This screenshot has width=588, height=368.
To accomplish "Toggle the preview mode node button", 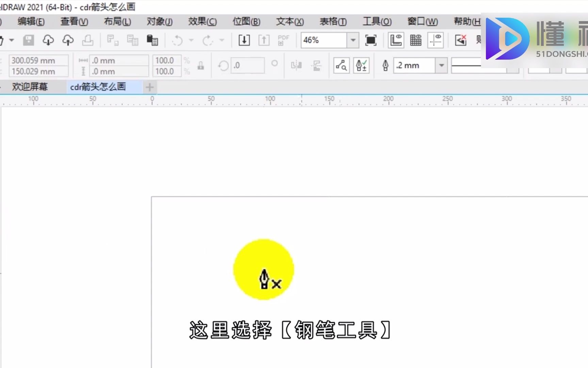I will [x=341, y=65].
